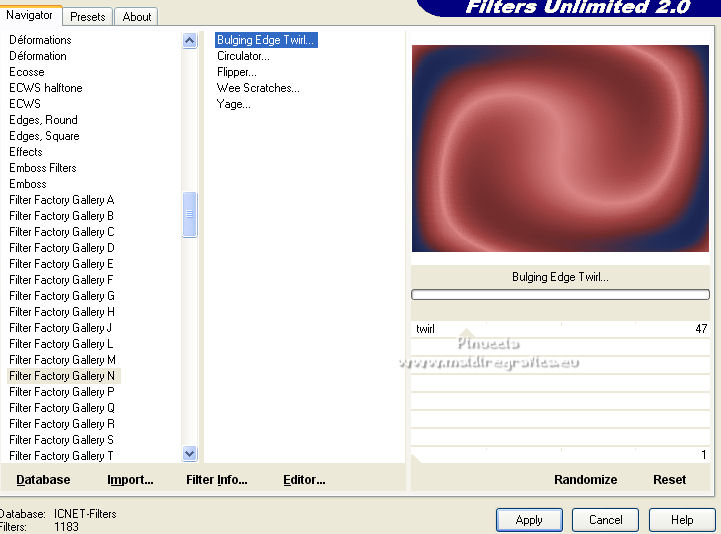This screenshot has height=534, width=721.
Task: Select the Ecosse category
Action: [27, 72]
